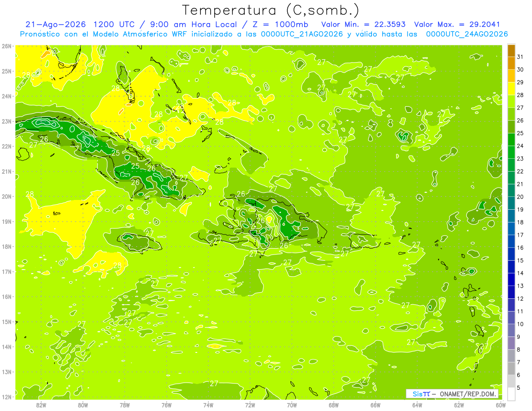This screenshot has width=532, height=411.
Task: Click the legend label "31"
Action: coord(520,57)
